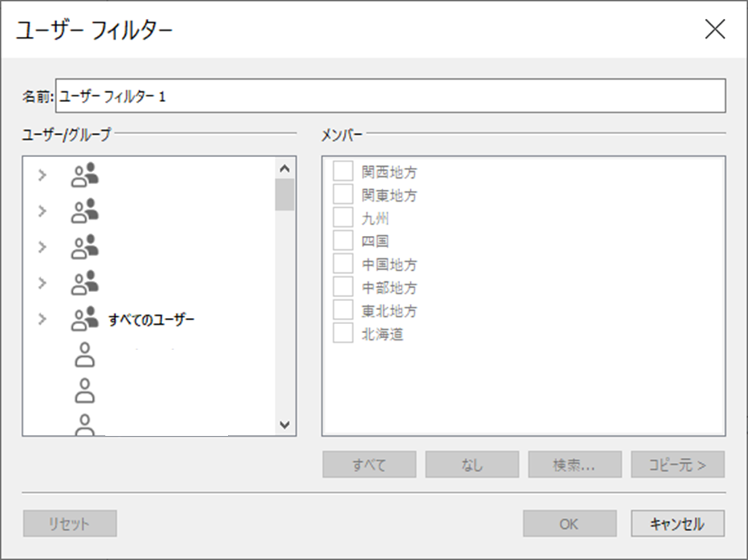Enable the 九州 member checkbox
Viewport: 748px width, 560px height.
click(x=342, y=219)
